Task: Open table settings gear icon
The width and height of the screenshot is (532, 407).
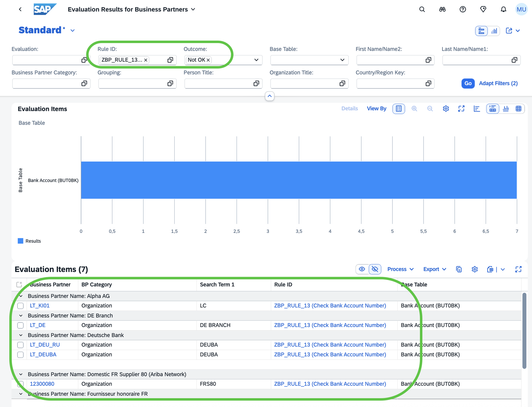Action: [475, 269]
